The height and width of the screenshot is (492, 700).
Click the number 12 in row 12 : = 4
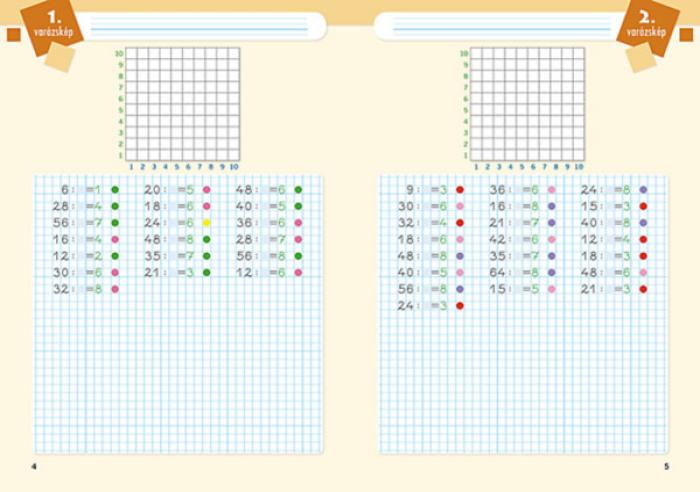(x=589, y=239)
